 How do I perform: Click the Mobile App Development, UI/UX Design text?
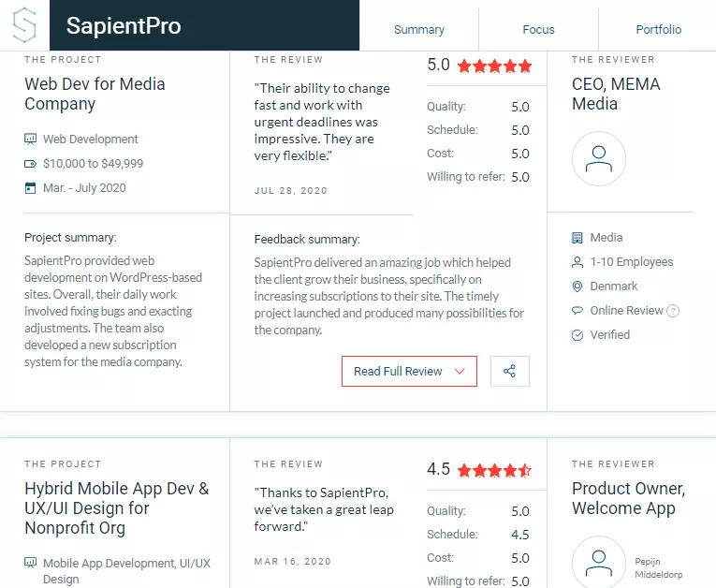pos(126,571)
